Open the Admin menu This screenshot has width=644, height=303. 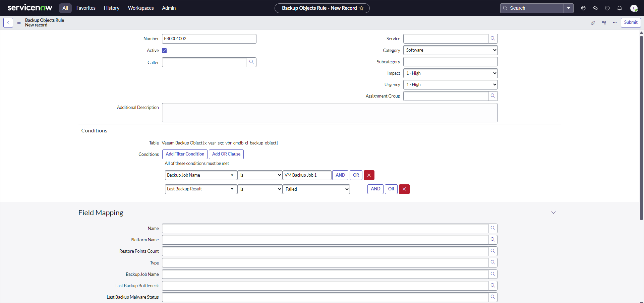169,8
